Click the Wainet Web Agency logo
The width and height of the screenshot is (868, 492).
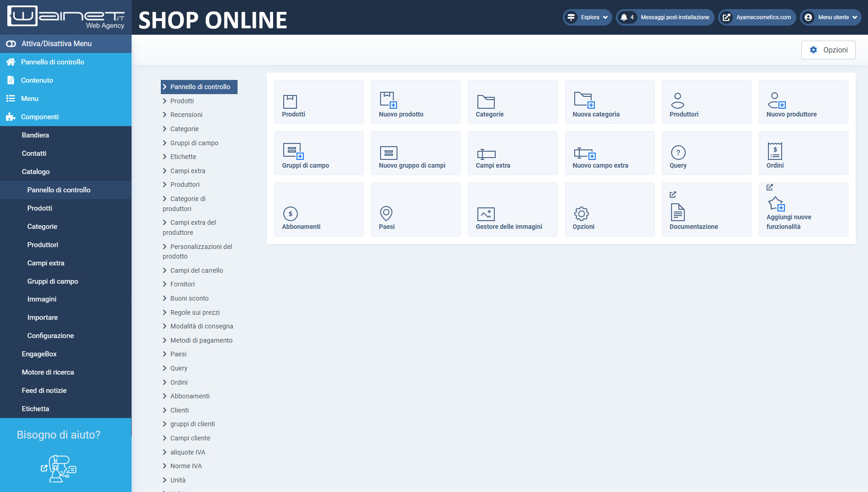[66, 17]
